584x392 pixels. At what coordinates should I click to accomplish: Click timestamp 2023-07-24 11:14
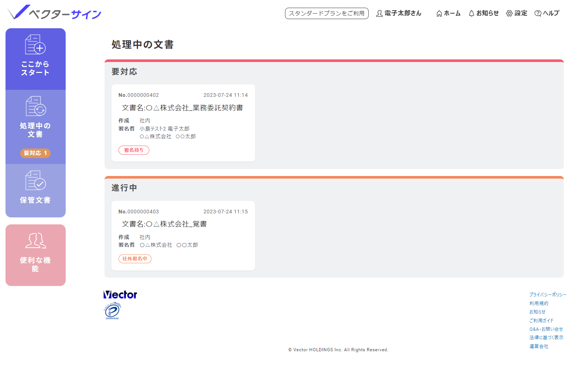pyautogui.click(x=226, y=95)
